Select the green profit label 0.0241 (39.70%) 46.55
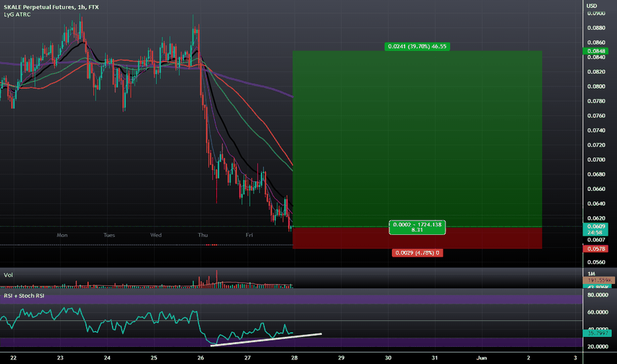The width and height of the screenshot is (617, 364). [x=417, y=46]
